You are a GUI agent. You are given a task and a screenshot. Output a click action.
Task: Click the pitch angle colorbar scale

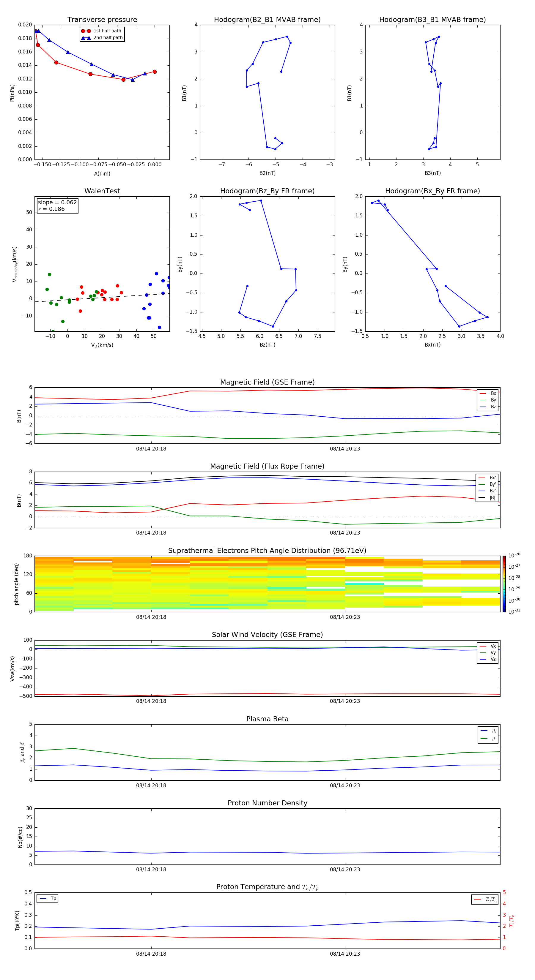pos(504,584)
